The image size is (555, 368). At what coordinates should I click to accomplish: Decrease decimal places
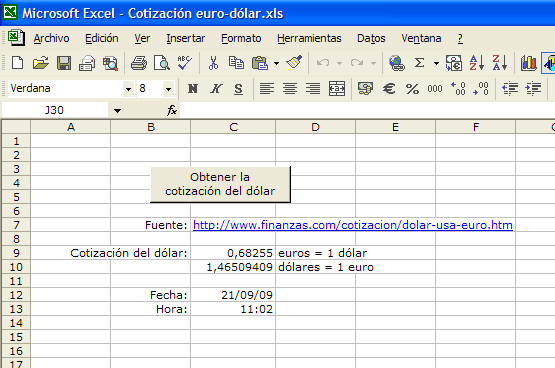[x=481, y=88]
